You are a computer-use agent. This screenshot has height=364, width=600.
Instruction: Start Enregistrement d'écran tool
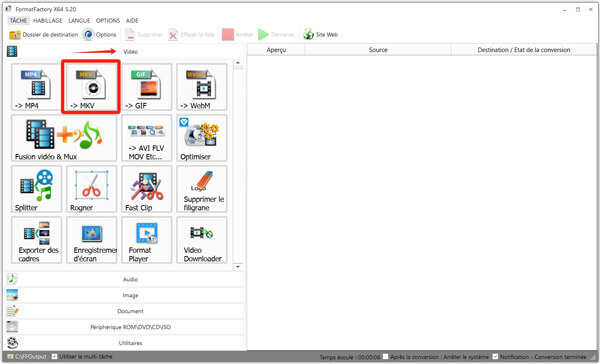pos(91,240)
